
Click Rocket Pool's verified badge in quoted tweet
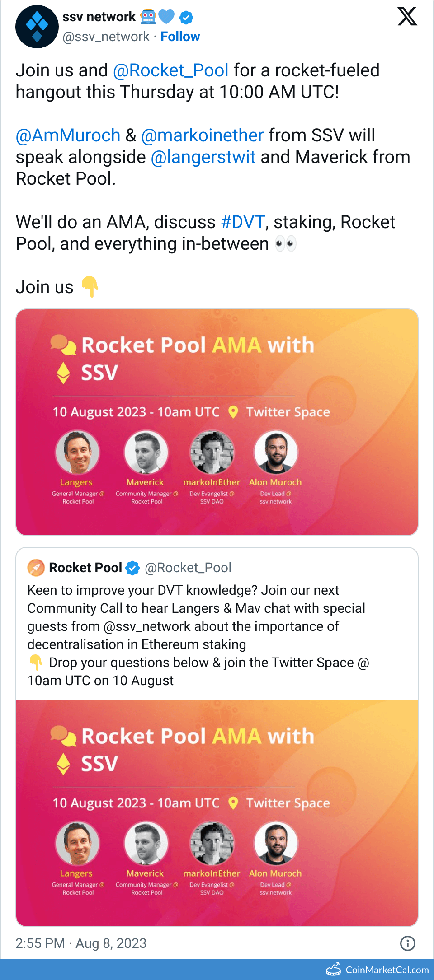[132, 568]
